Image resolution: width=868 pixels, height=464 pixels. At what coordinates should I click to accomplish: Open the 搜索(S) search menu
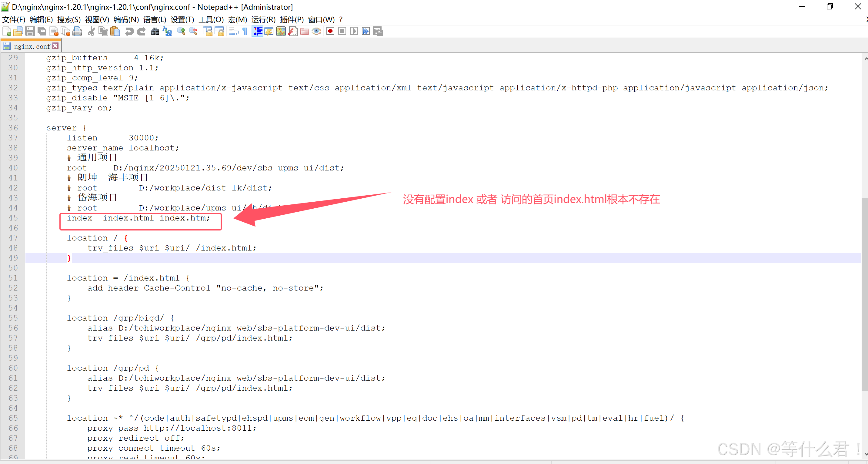tap(69, 19)
